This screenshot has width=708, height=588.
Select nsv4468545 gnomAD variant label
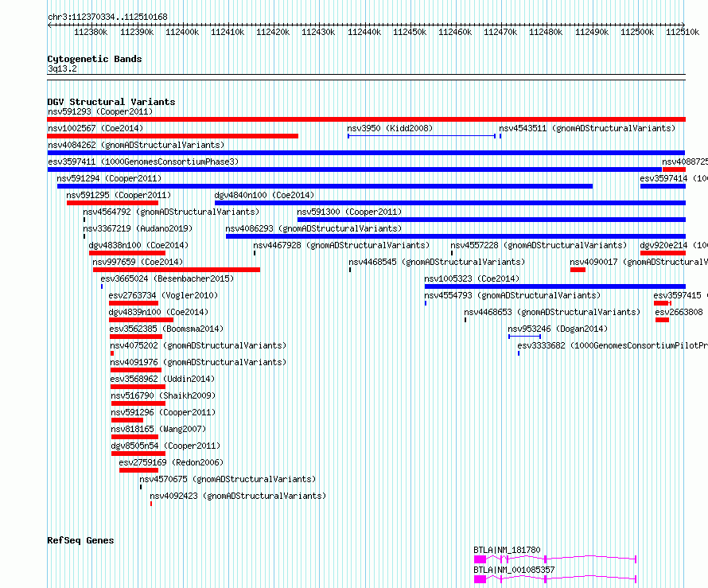437,262
